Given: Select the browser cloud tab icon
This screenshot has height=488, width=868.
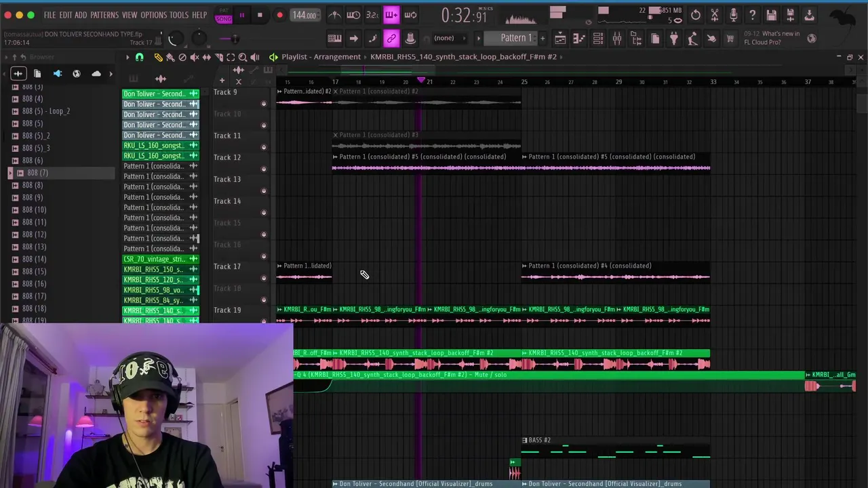Looking at the screenshot, I should point(96,73).
